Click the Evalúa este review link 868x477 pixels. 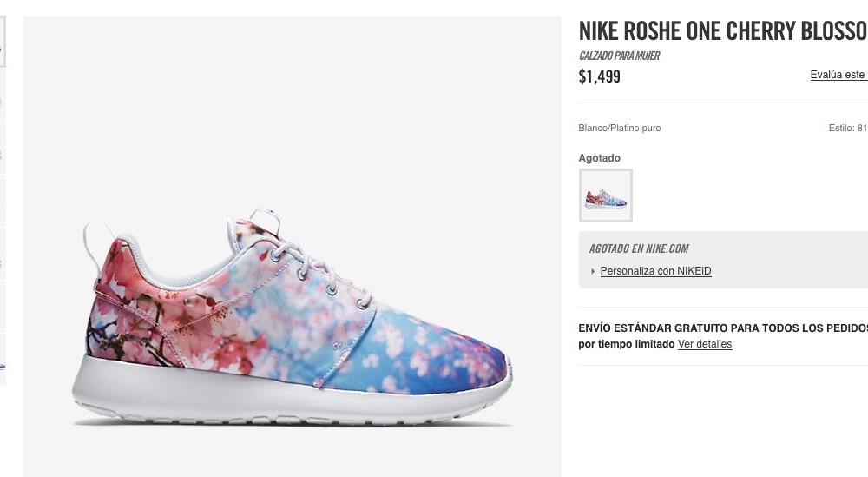coord(838,75)
